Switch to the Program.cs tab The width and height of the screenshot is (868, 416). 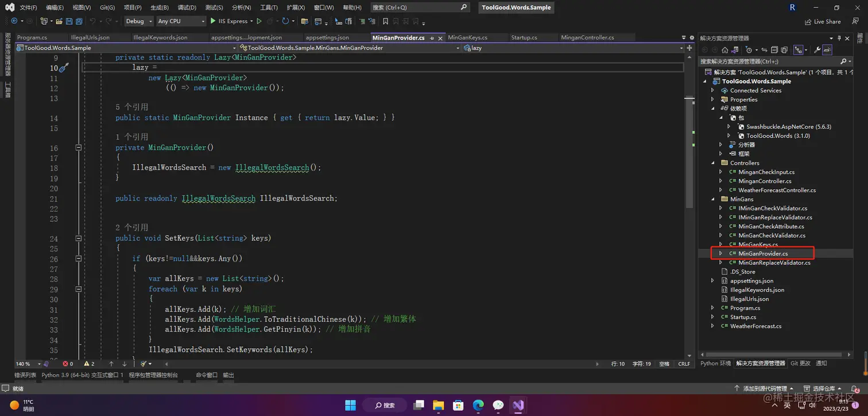pyautogui.click(x=32, y=38)
